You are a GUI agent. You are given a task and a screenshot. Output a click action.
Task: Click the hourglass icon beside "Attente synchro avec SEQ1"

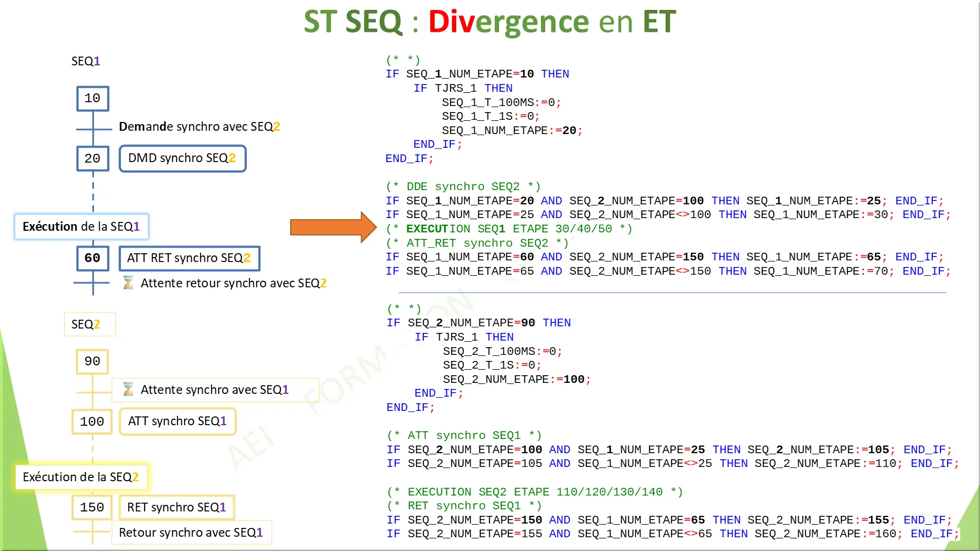[127, 389]
